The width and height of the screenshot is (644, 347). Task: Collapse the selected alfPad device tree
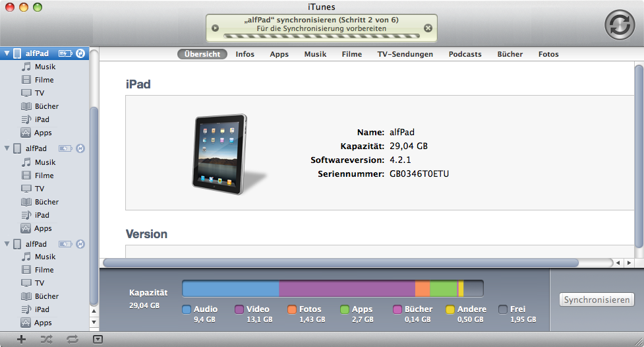pyautogui.click(x=7, y=53)
